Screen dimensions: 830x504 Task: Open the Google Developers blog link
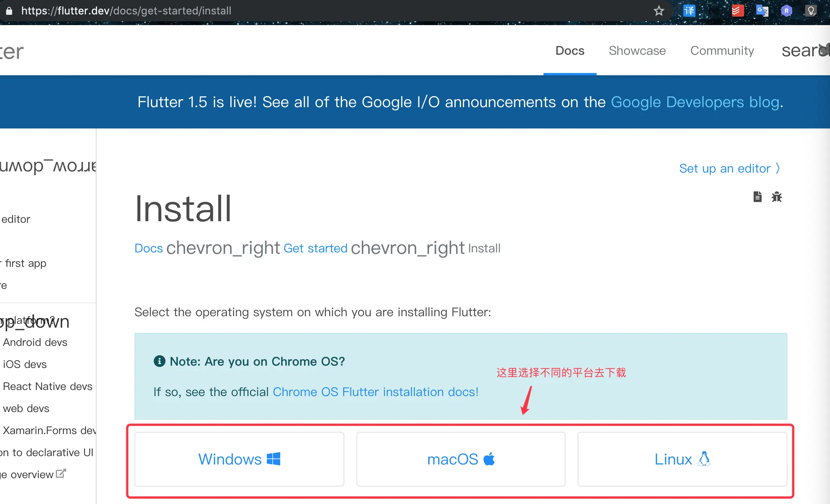pos(695,102)
